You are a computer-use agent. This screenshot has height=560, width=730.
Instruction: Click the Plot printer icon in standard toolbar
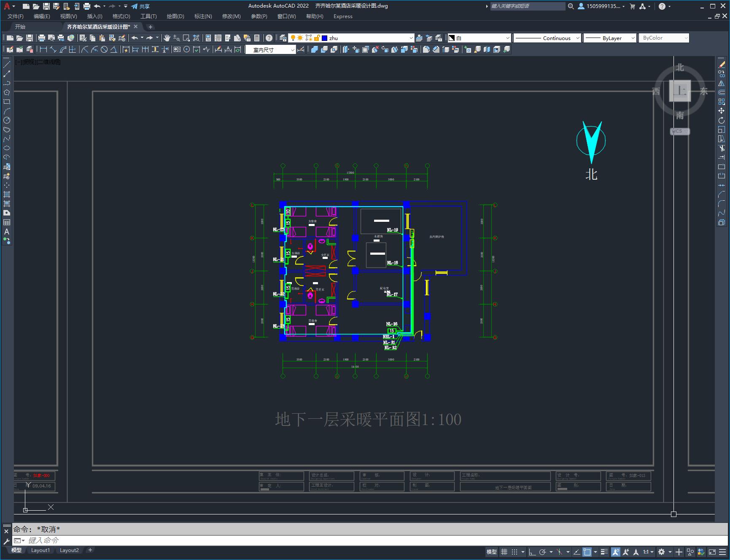click(42, 38)
